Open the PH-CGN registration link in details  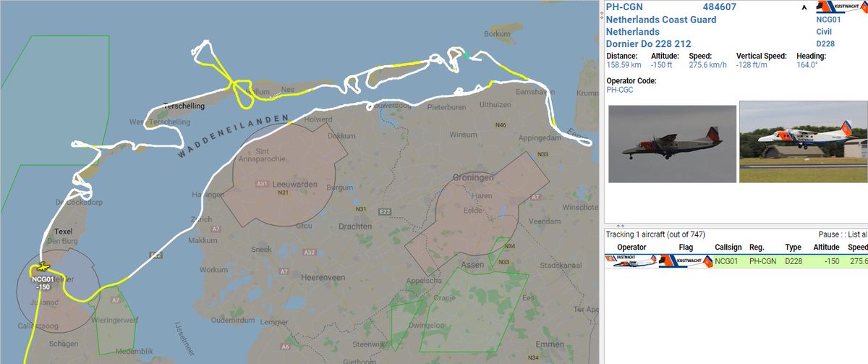point(624,7)
